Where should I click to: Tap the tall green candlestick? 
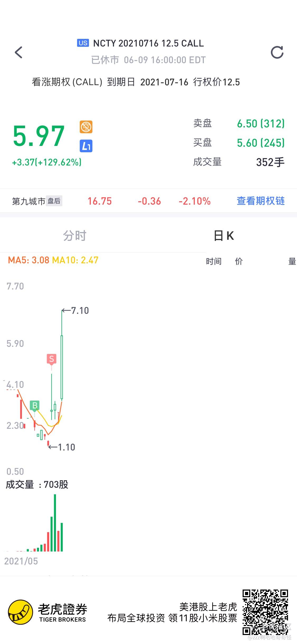pyautogui.click(x=62, y=367)
